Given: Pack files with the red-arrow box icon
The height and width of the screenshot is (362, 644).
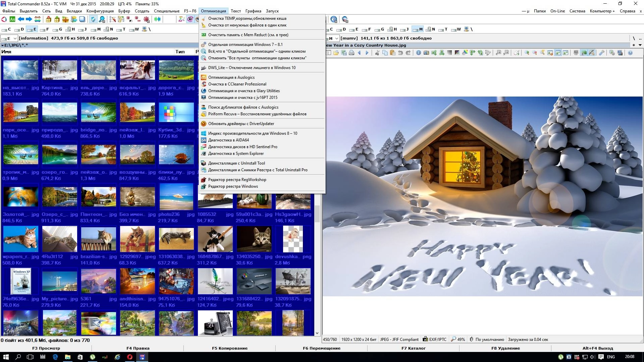Looking at the screenshot, I should click(x=48, y=19).
